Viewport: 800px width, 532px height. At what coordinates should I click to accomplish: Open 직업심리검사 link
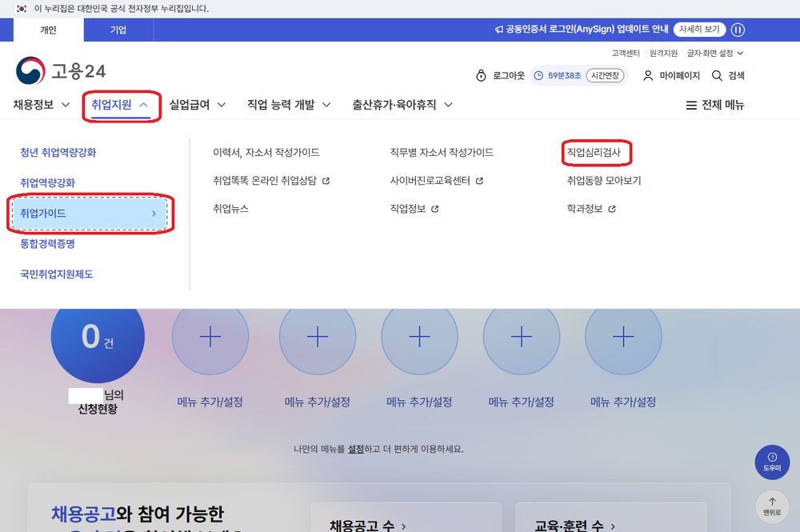[x=594, y=153]
